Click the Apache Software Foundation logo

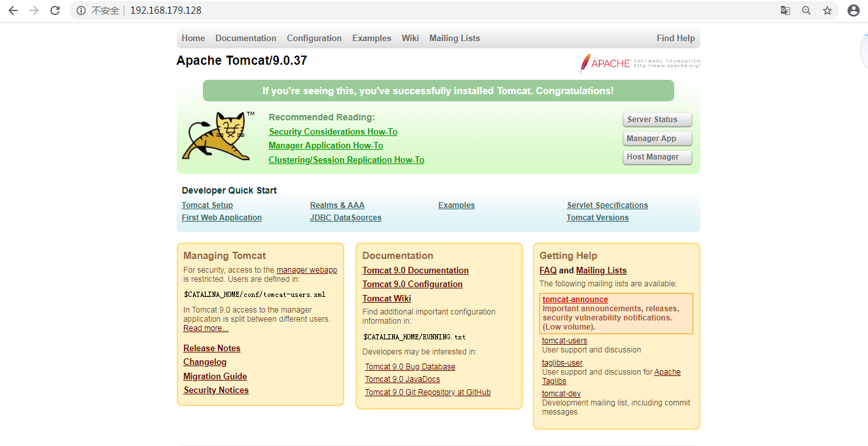point(640,63)
